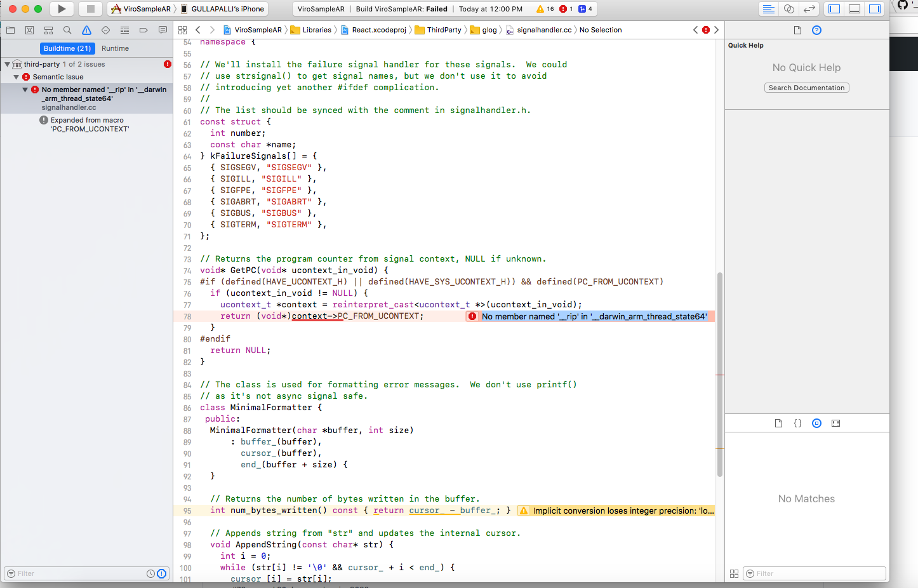Open the Project navigator folder icon
This screenshot has height=588, width=918.
click(x=10, y=29)
